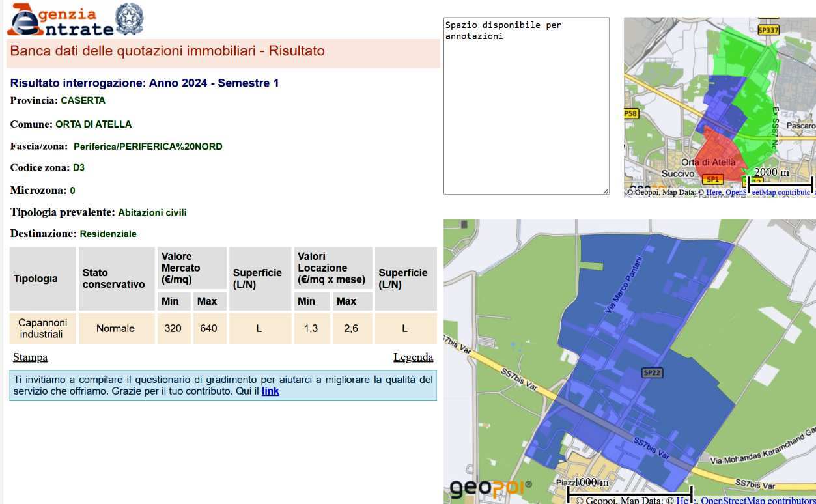Follow the questionnaire "link" hyperlink
816x504 pixels.
tap(270, 391)
